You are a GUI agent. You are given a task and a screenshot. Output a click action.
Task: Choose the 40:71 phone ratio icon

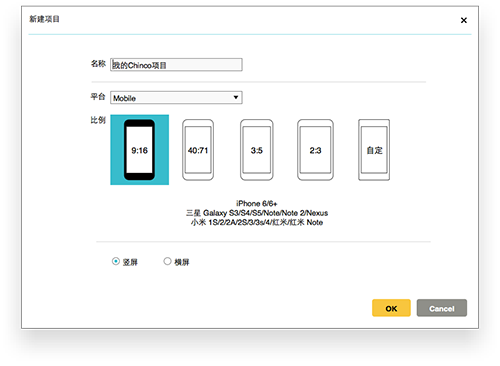tap(198, 150)
